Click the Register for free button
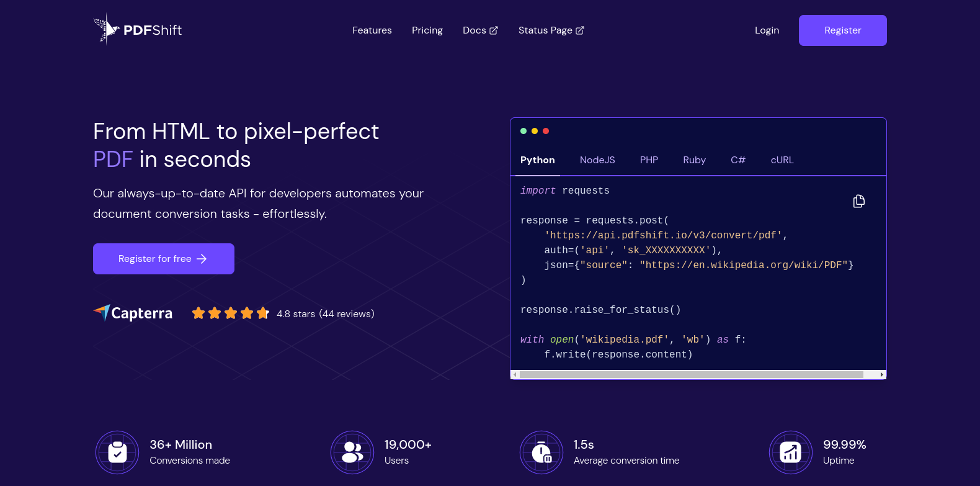 (x=164, y=259)
